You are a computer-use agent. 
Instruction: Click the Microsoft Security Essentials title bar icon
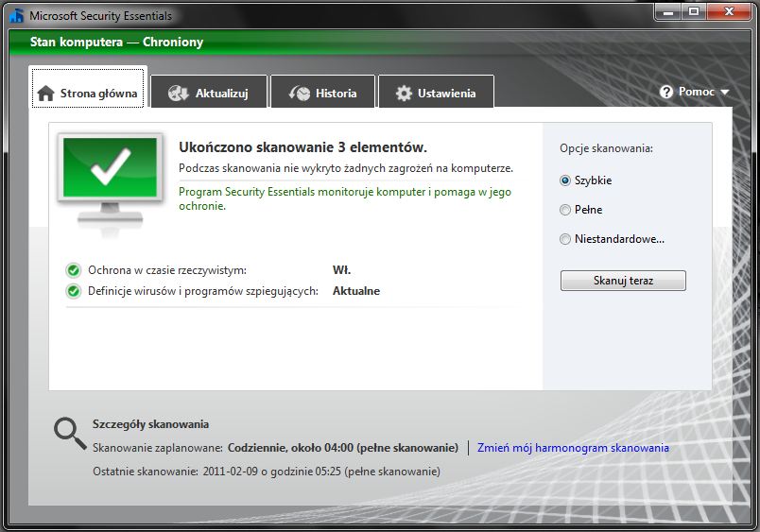click(x=17, y=15)
